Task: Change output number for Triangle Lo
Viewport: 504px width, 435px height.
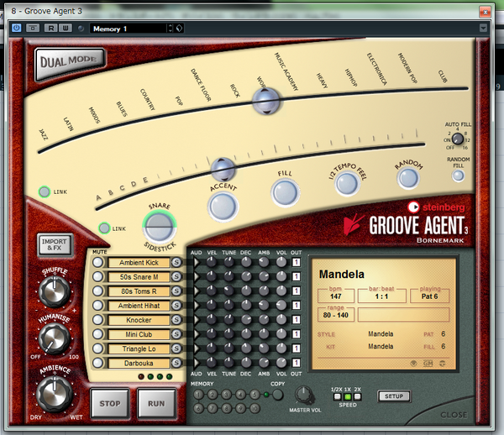Action: pos(296,349)
